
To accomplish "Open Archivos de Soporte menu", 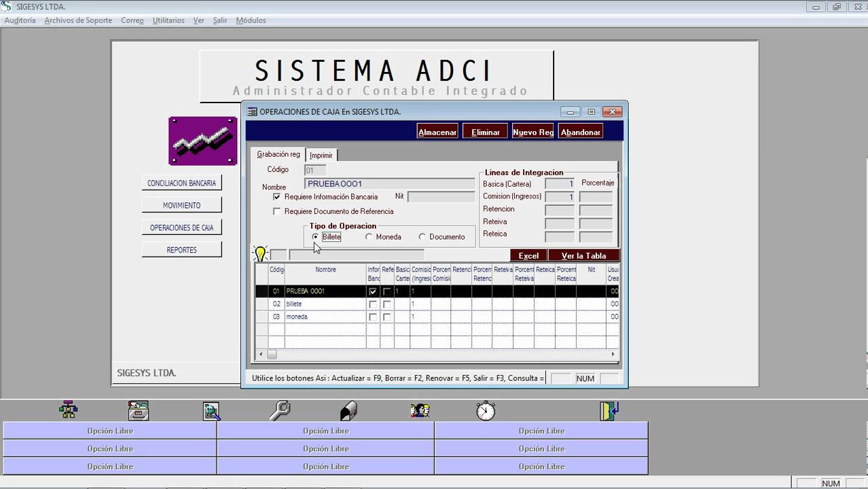I will coord(78,20).
